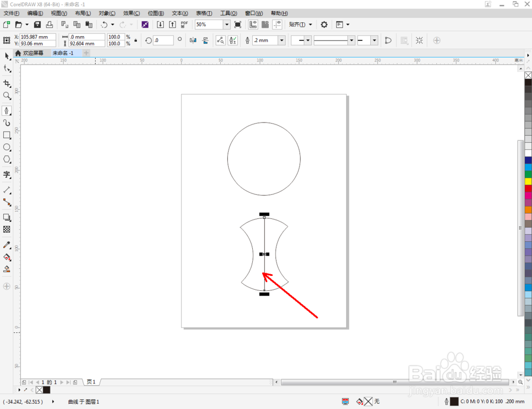This screenshot has width=532, height=409.
Task: Select the Polygon tool
Action: [x=7, y=159]
